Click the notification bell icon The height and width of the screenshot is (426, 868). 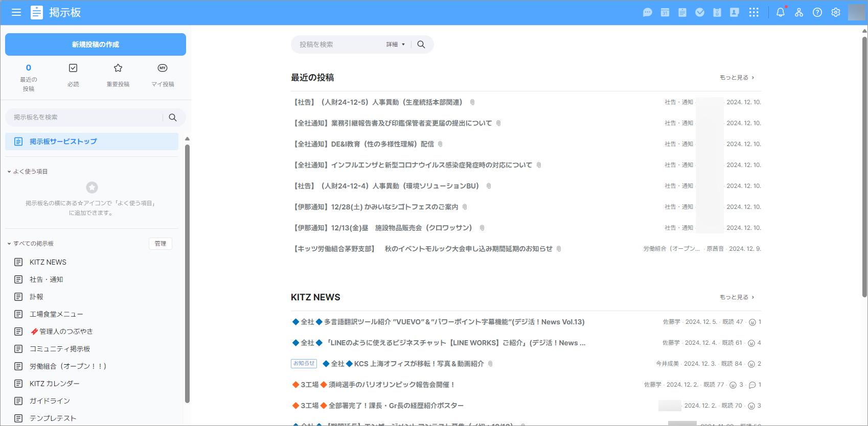tap(780, 13)
